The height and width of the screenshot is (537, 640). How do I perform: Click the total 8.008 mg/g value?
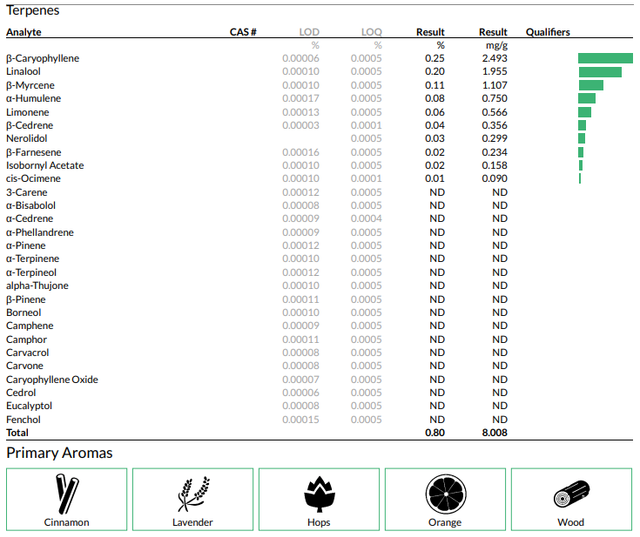(x=495, y=432)
